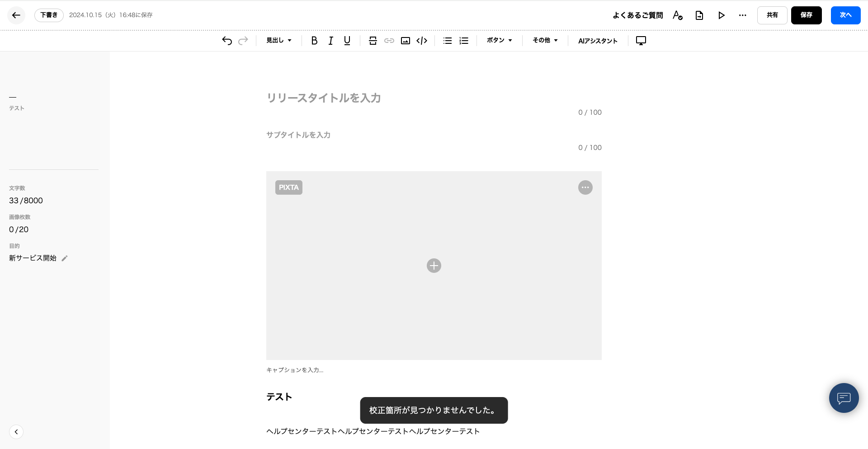Toggle italic text formatting

coord(330,41)
